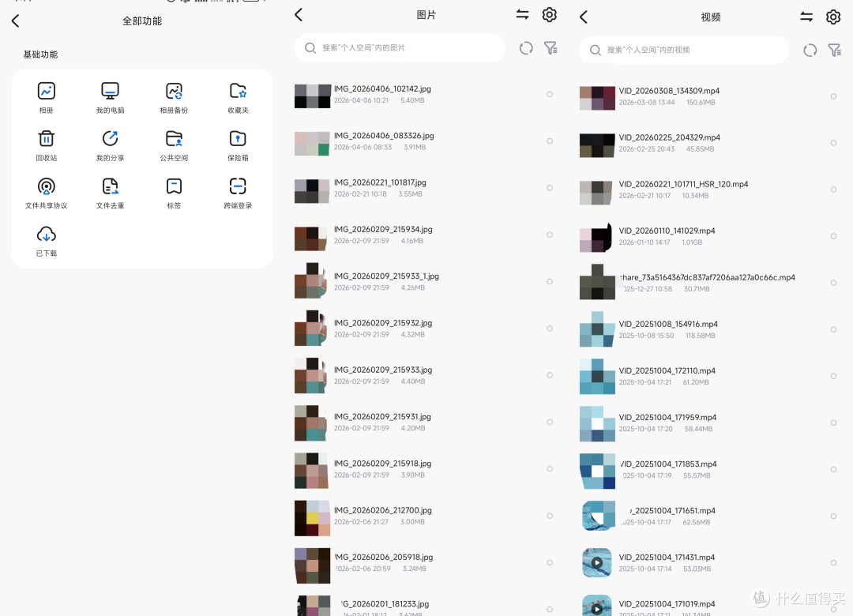Viewport: 853px width, 616px height.
Task: Open transfer list icon in 图片 header
Action: coord(522,15)
